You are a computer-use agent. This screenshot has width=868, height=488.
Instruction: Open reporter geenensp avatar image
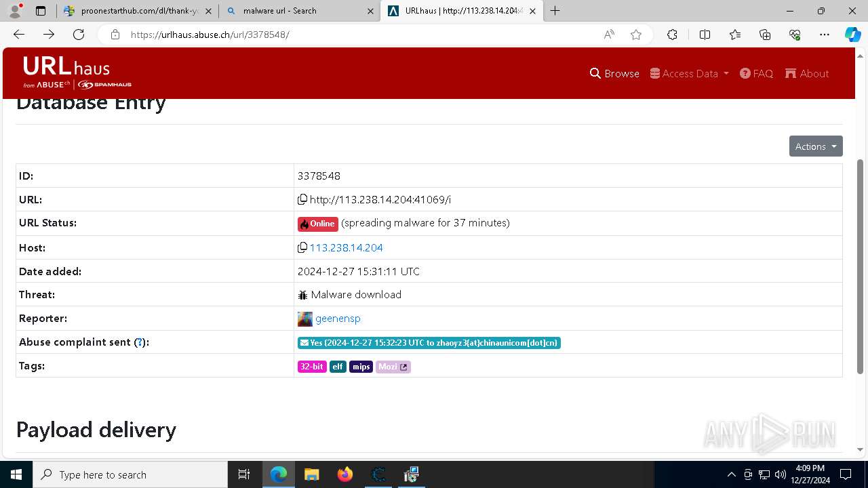point(305,319)
